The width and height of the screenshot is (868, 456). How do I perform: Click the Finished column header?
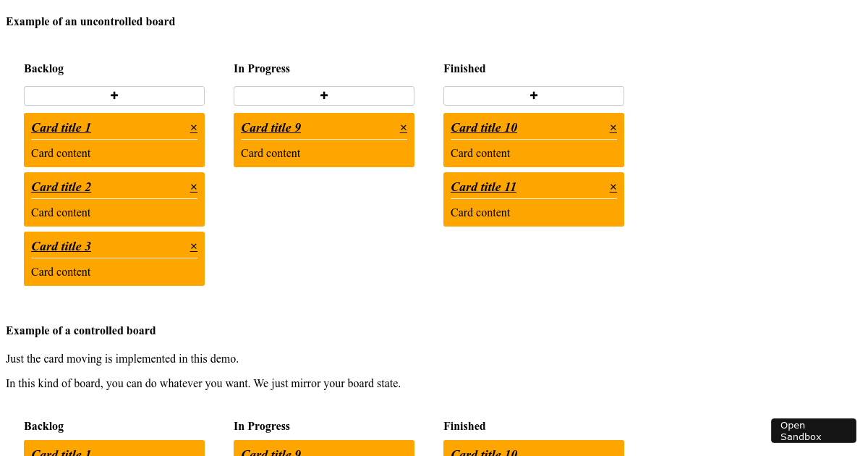(464, 68)
